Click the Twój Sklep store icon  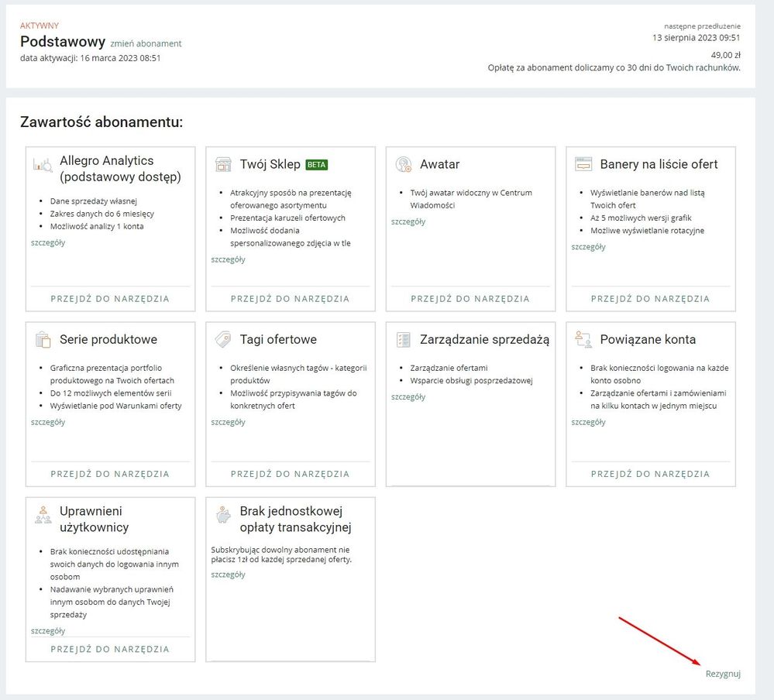tap(223, 164)
